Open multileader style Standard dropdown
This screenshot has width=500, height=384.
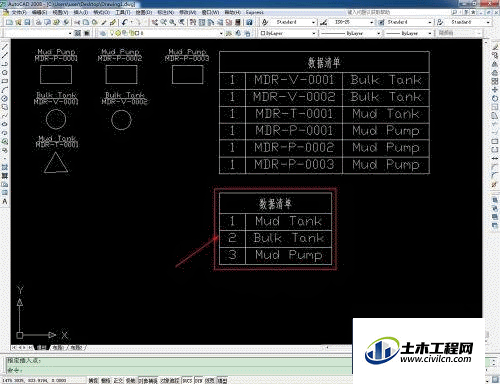click(x=488, y=22)
